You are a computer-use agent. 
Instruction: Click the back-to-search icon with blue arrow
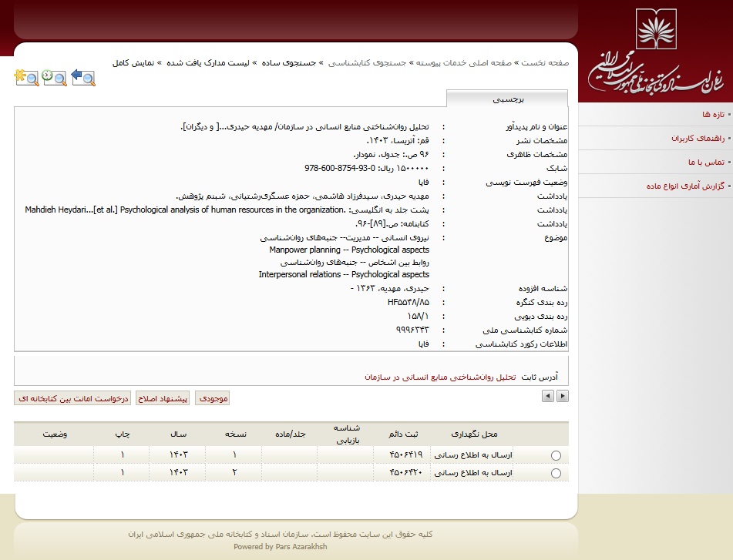82,77
